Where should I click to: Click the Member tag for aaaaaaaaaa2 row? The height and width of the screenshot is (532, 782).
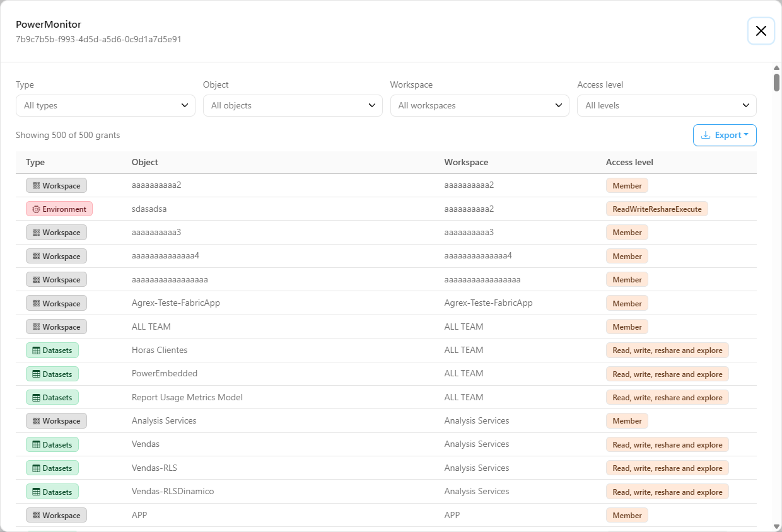pos(627,185)
